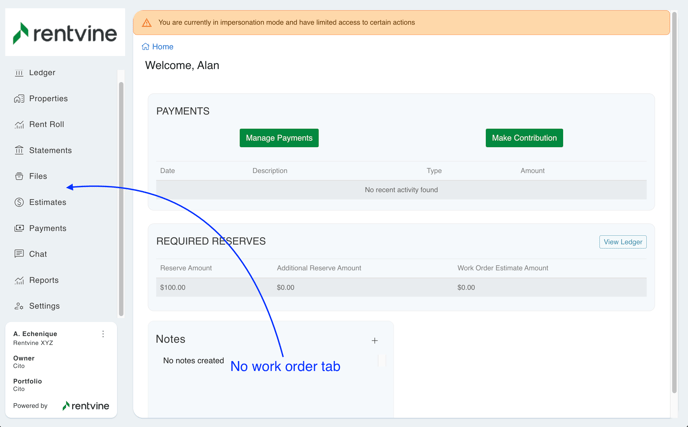Click the Rentvine logo at top left
This screenshot has height=427, width=688.
coord(65,33)
